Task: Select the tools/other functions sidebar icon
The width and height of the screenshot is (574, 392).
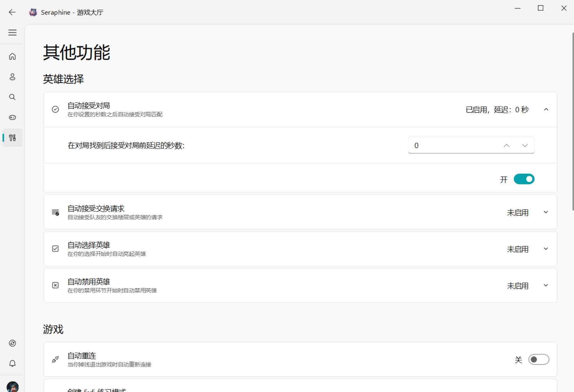Action: (12, 138)
